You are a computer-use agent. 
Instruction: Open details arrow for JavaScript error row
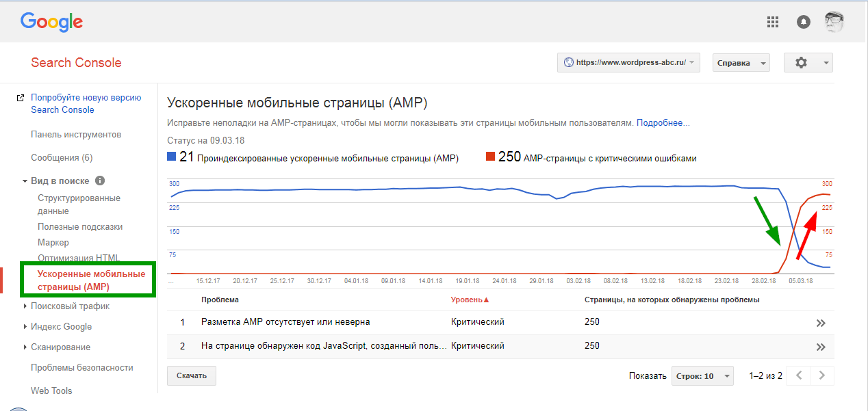click(821, 347)
